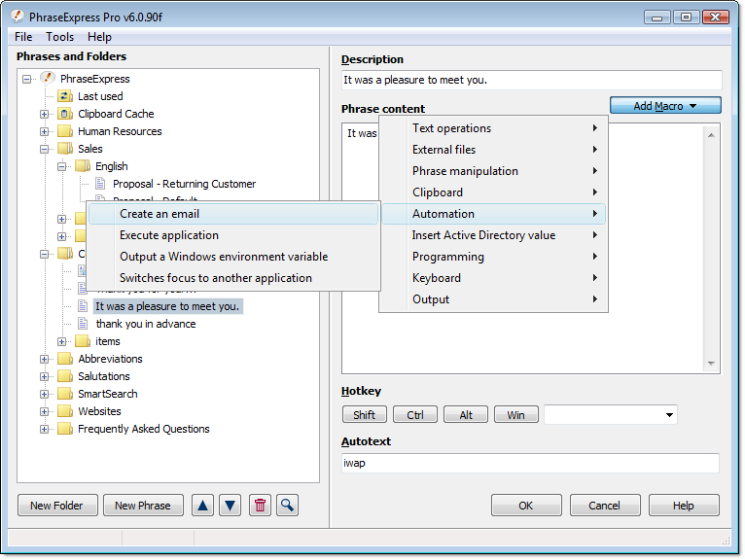Toggle the Win hotkey modifier button
The image size is (745, 560).
(x=516, y=415)
